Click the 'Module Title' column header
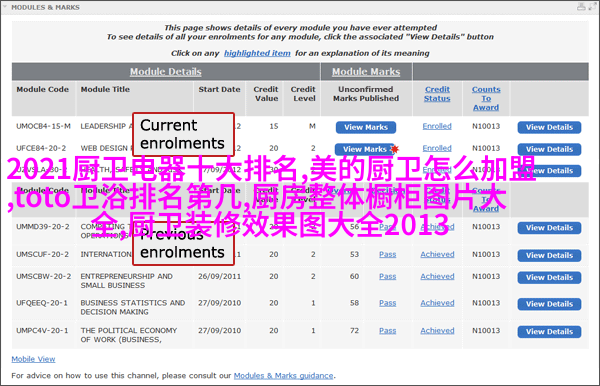The height and width of the screenshot is (386, 600). 105,90
